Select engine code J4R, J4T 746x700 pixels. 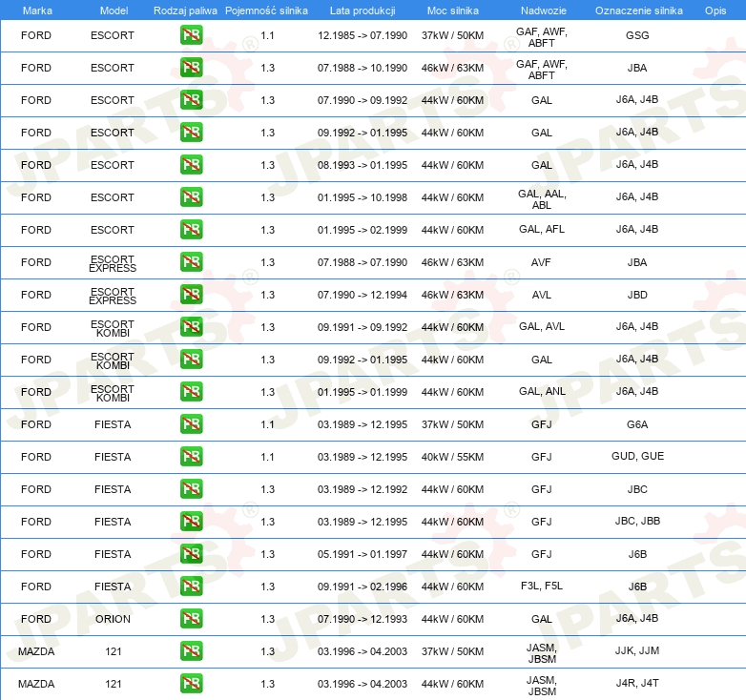(637, 683)
